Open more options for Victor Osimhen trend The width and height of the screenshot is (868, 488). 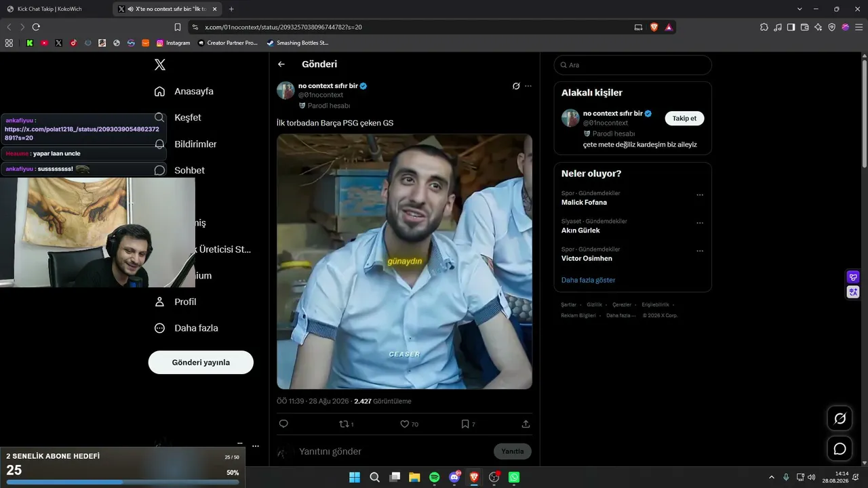click(x=700, y=251)
